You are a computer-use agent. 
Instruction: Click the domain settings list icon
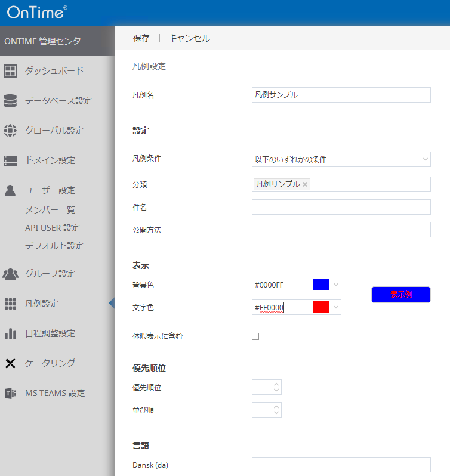[10, 160]
